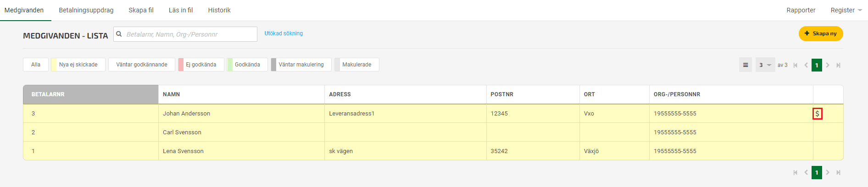Open the rows-per-page dropdown showing 3
The width and height of the screenshot is (868, 187).
[765, 65]
